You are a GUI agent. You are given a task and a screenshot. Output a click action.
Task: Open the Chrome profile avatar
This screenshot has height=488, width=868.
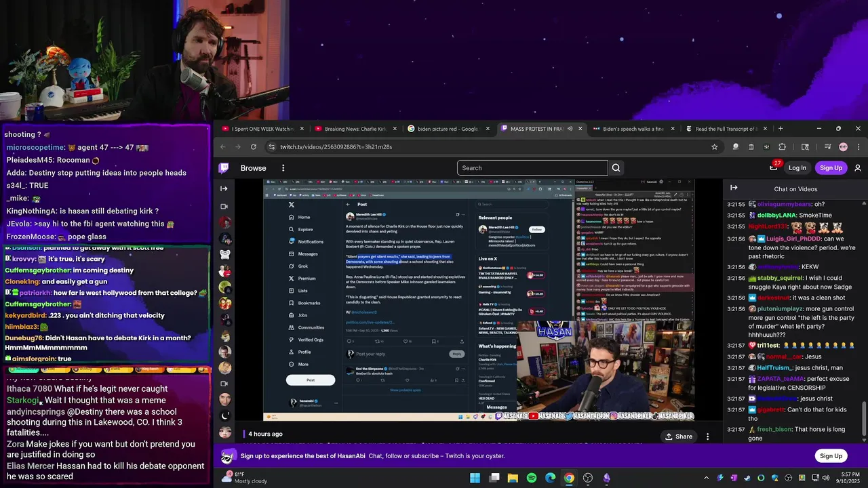click(843, 146)
